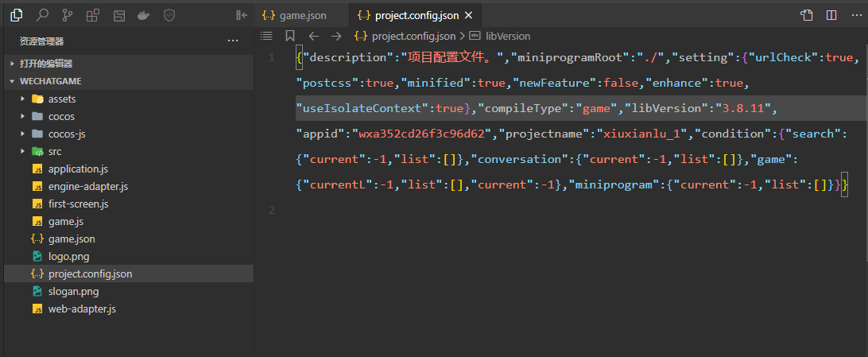Image resolution: width=868 pixels, height=357 pixels.
Task: Open the Extensions view icon
Action: point(93,15)
